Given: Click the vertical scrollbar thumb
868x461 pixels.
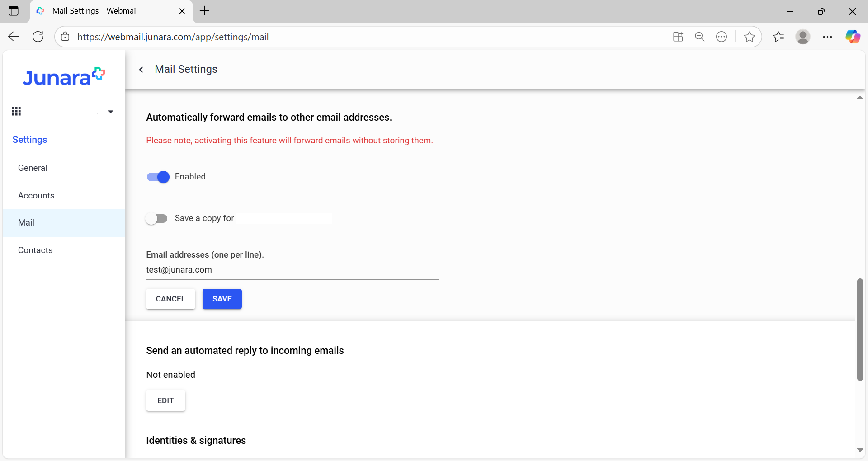Looking at the screenshot, I should pos(860,329).
